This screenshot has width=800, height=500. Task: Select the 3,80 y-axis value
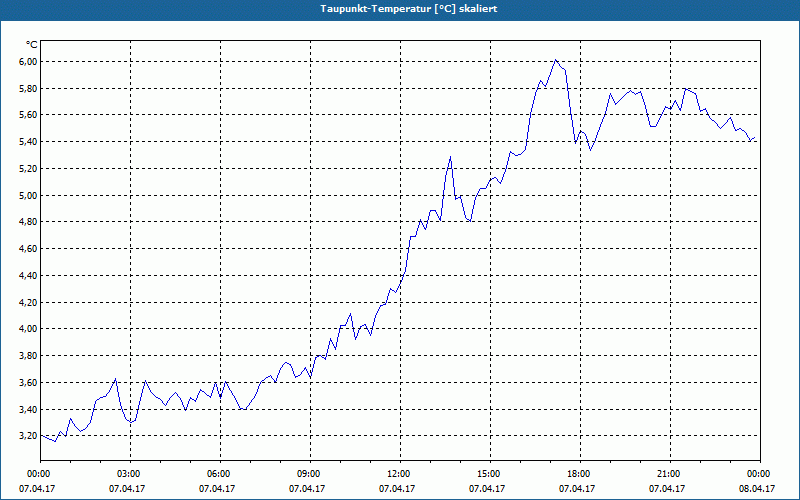(28, 355)
